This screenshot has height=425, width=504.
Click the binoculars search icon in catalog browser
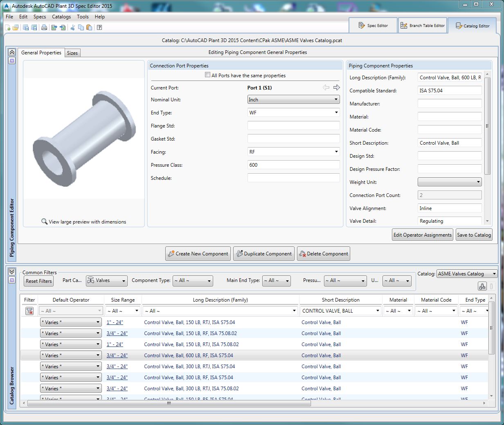[x=482, y=286]
